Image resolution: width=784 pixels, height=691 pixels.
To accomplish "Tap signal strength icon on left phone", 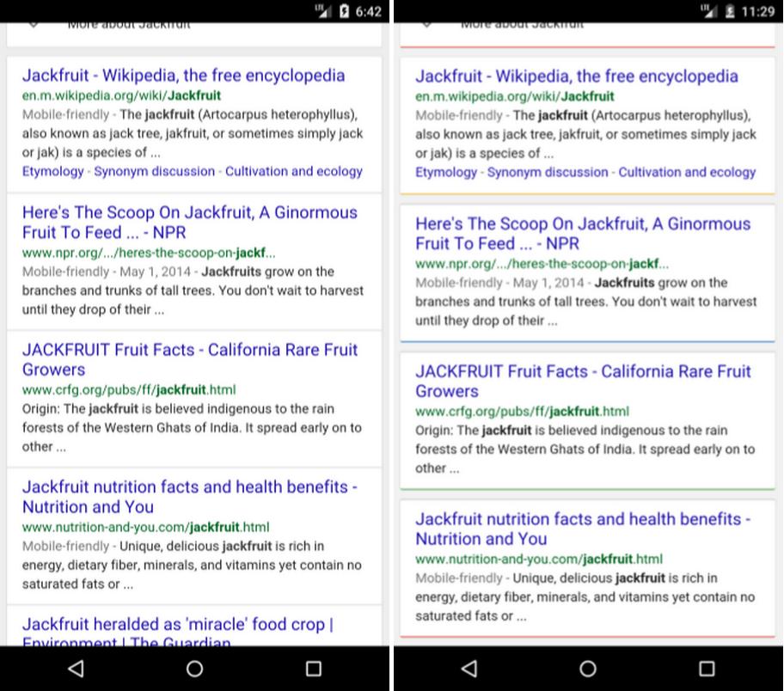I will [322, 10].
